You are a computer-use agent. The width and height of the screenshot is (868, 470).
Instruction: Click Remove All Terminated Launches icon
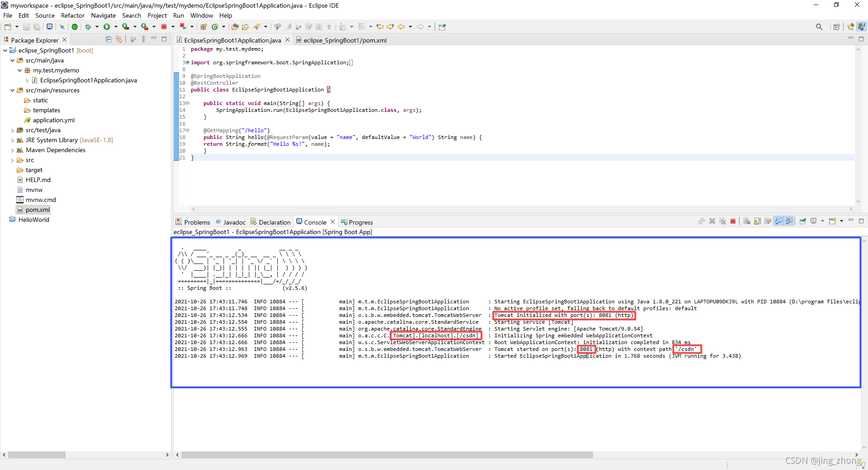click(722, 221)
